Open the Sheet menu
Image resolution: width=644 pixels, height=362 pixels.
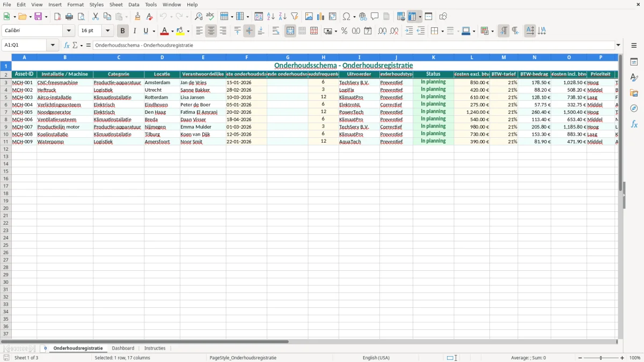coord(116,4)
